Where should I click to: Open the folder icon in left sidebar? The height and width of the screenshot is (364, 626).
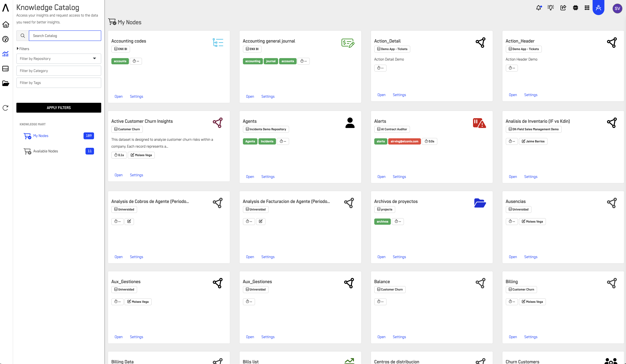5,83
